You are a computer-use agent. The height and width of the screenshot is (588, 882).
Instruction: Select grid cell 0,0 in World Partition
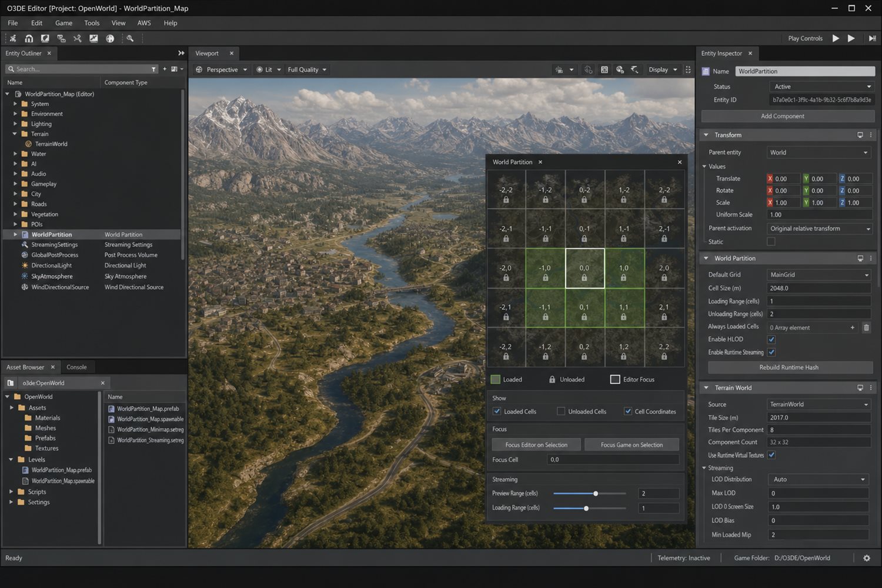tap(584, 268)
